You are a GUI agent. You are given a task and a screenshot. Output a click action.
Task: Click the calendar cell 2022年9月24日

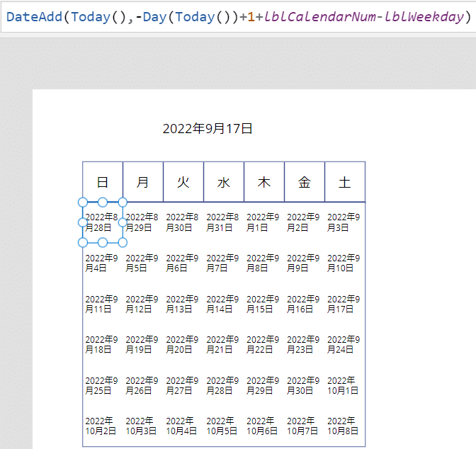[x=345, y=345]
